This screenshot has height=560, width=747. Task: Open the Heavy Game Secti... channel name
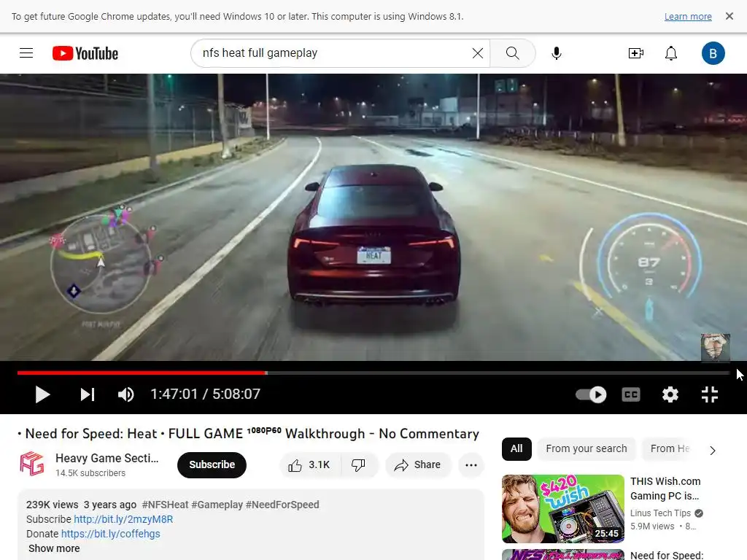pyautogui.click(x=107, y=458)
